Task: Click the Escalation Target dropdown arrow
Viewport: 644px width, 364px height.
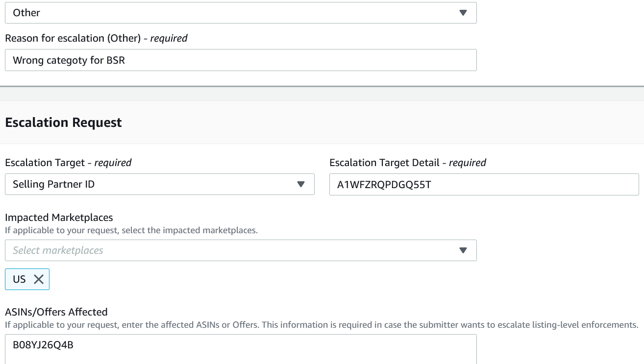Action: point(301,184)
